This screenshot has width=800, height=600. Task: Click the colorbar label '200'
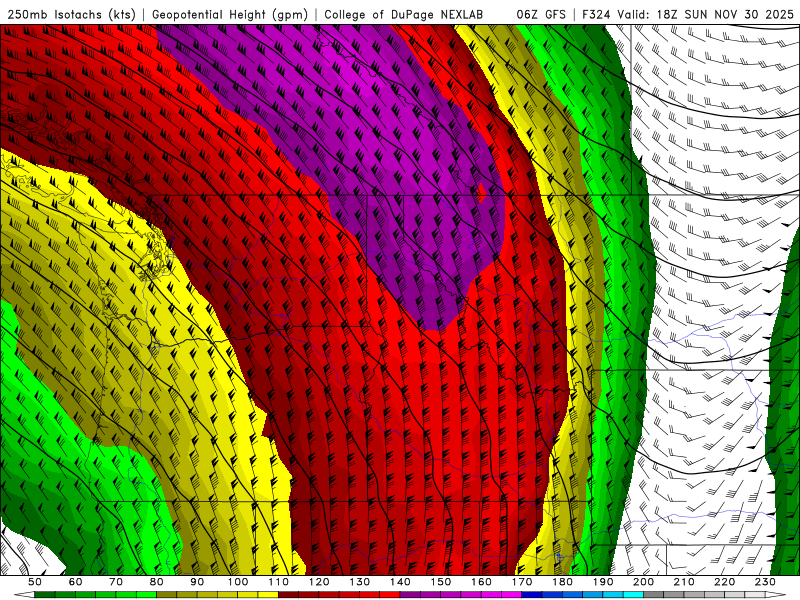(643, 582)
